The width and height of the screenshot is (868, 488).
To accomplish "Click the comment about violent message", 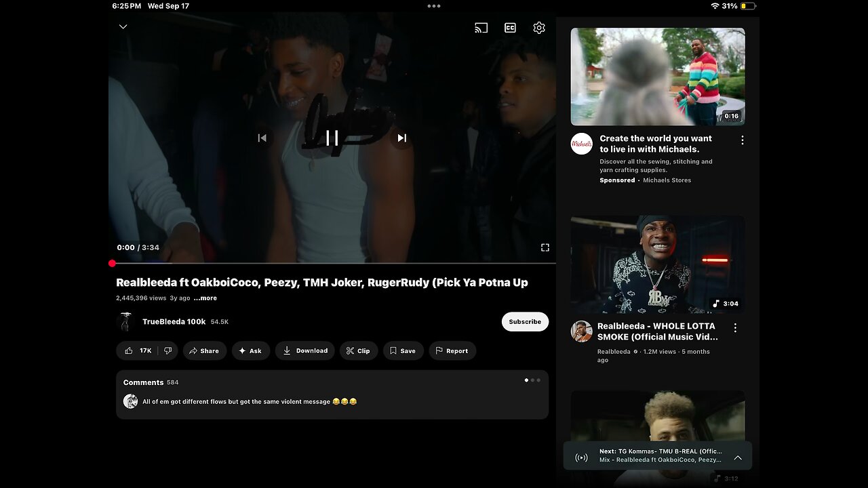I will click(x=250, y=402).
